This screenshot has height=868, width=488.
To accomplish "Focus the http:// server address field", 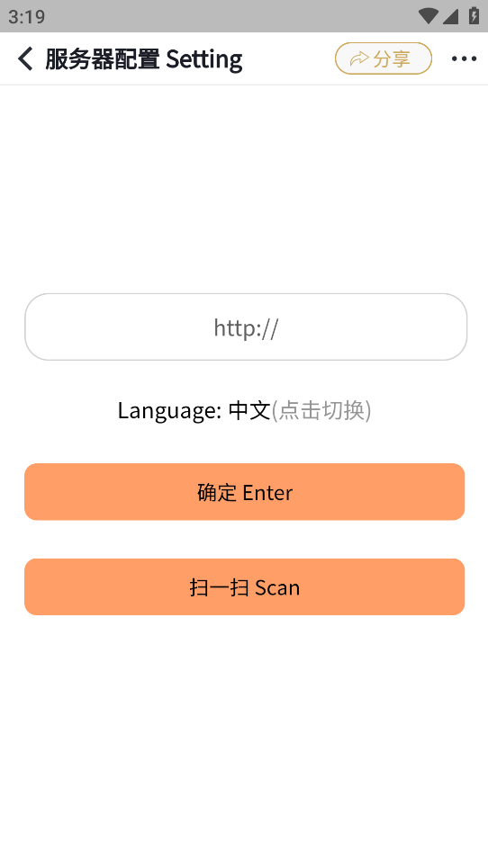I will pos(246,327).
